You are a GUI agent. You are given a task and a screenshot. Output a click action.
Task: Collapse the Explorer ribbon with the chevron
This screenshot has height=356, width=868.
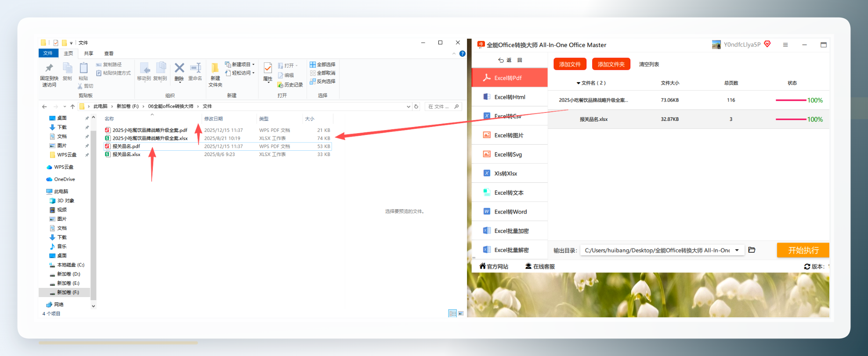pyautogui.click(x=454, y=54)
